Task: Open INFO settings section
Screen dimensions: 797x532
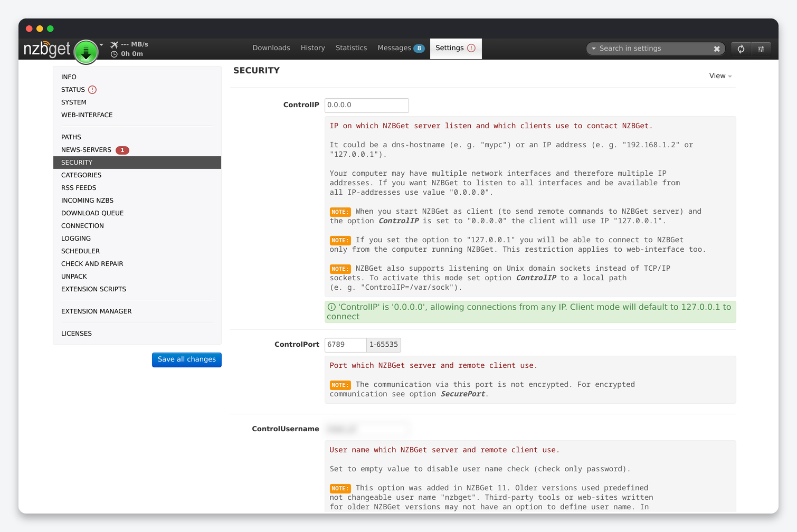Action: coord(137,77)
